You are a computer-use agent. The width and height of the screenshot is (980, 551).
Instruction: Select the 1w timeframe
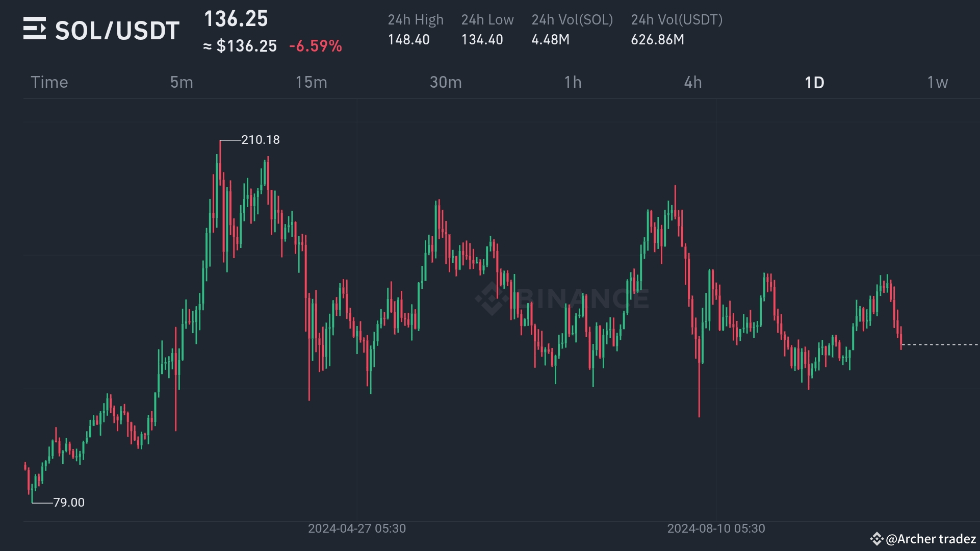tap(938, 82)
